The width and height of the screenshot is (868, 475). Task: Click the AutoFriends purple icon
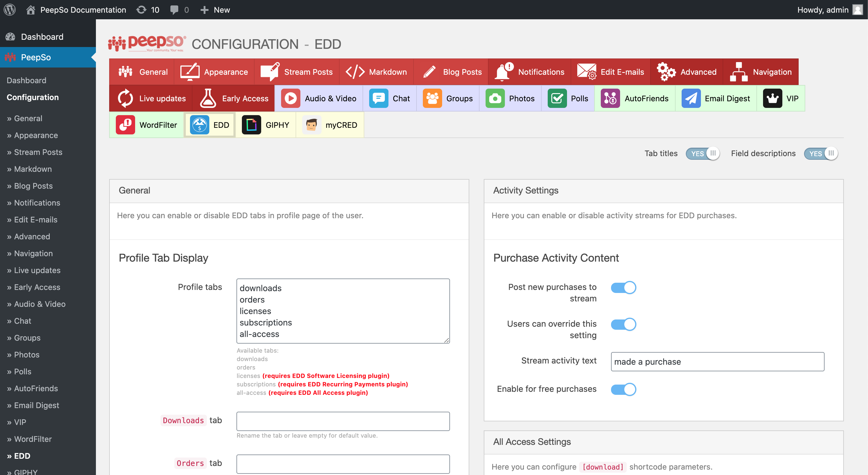610,98
